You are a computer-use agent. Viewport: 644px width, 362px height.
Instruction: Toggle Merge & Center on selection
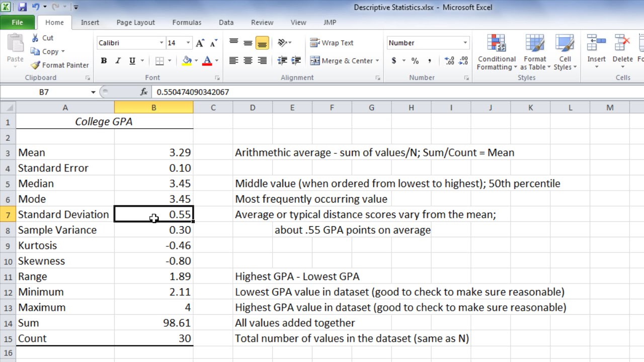click(341, 61)
